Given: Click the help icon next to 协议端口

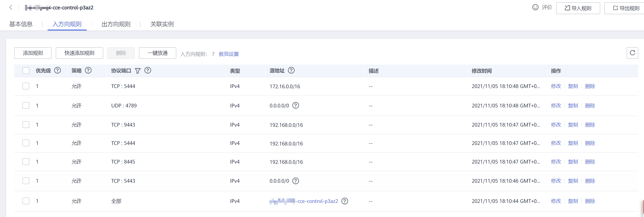Looking at the screenshot, I should 148,70.
